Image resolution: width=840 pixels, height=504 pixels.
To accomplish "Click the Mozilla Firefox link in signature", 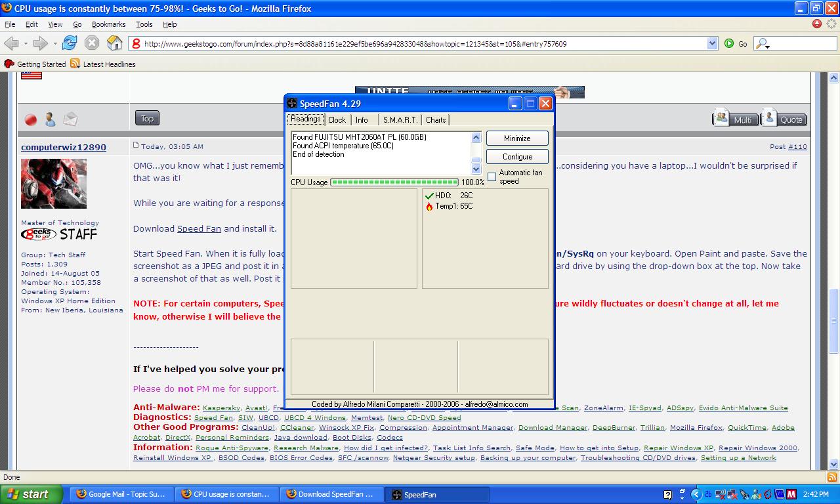I will [696, 428].
